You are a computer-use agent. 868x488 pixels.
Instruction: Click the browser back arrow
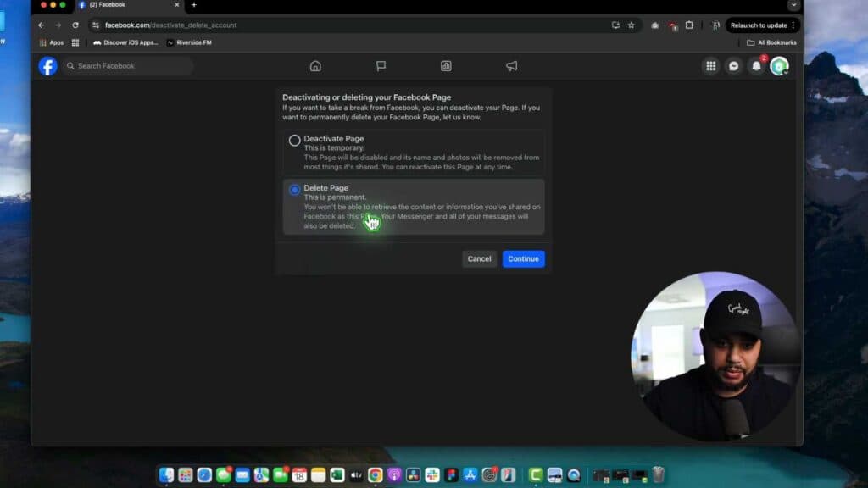41,25
